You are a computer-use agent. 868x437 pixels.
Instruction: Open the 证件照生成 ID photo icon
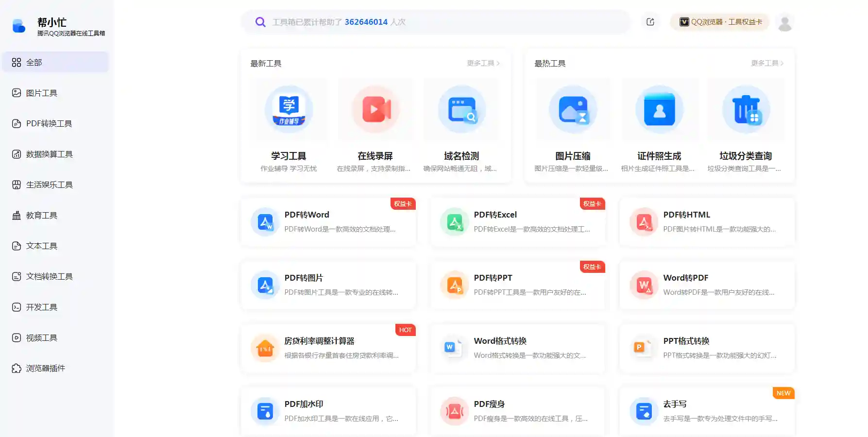pyautogui.click(x=659, y=110)
